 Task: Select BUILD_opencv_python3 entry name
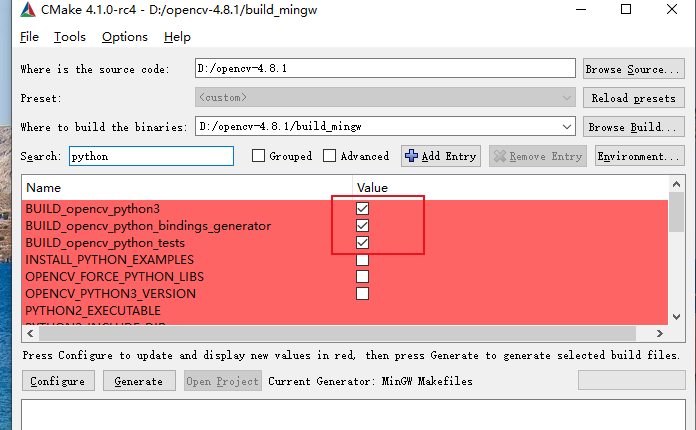coord(92,209)
